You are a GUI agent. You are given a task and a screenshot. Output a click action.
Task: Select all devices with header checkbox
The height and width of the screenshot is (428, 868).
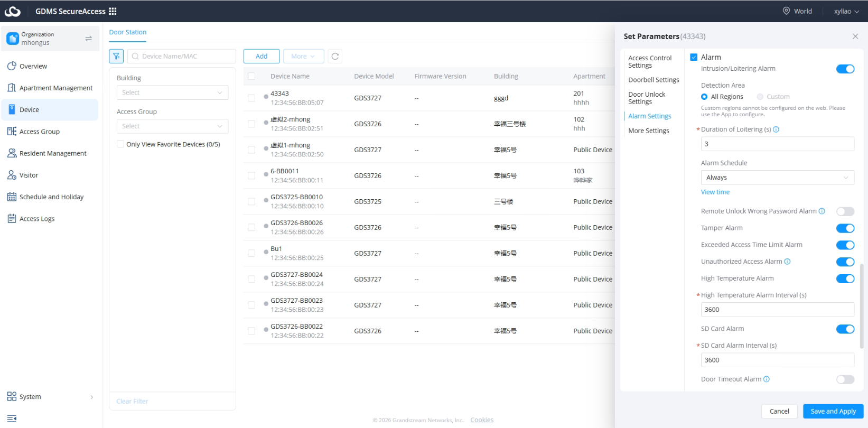(251, 76)
